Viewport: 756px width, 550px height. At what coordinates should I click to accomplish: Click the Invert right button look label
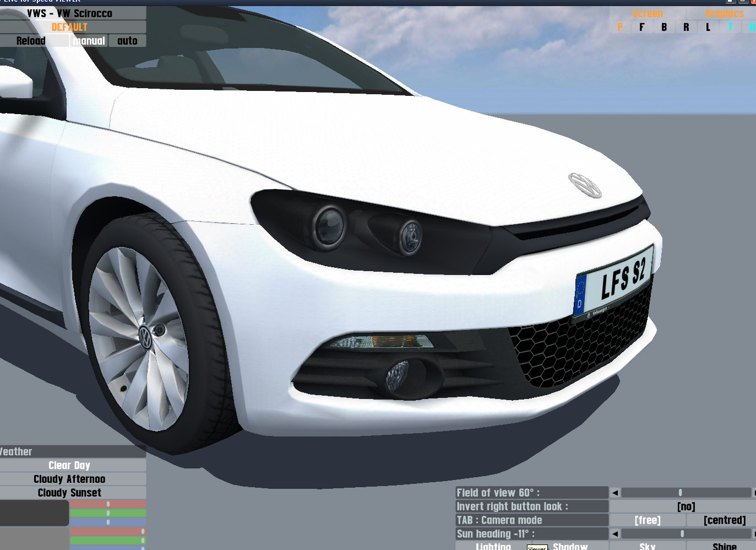(532, 506)
